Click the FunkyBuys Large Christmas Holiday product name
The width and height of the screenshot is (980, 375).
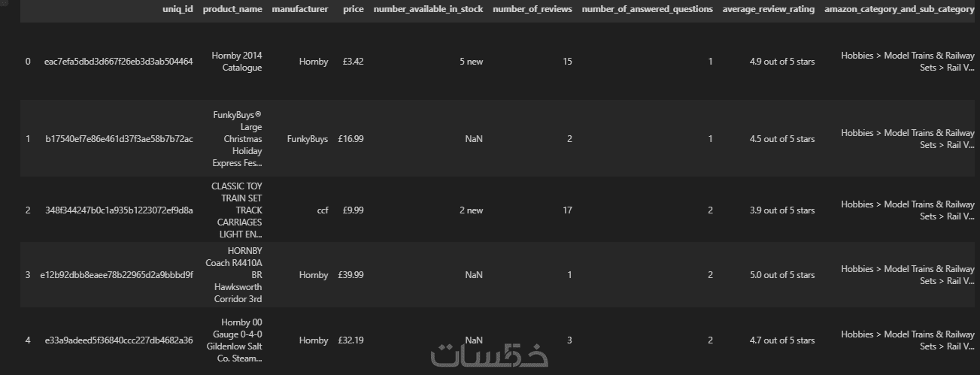point(238,139)
